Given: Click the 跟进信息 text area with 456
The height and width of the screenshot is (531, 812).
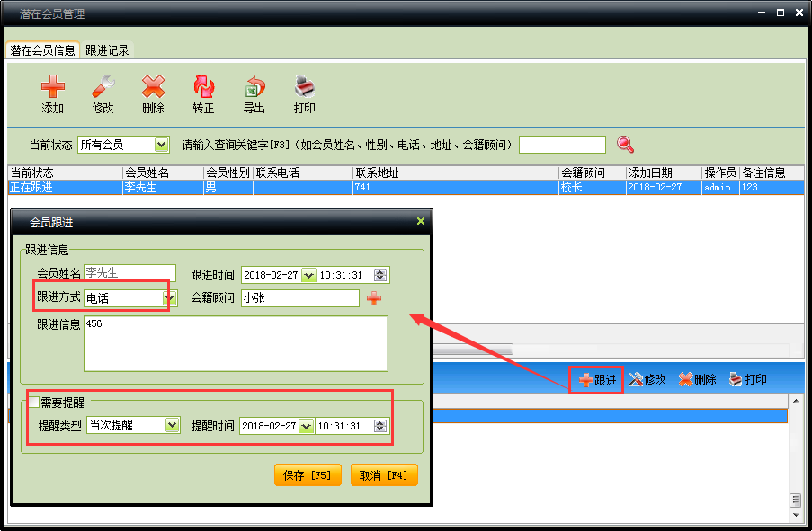Looking at the screenshot, I should (x=236, y=343).
